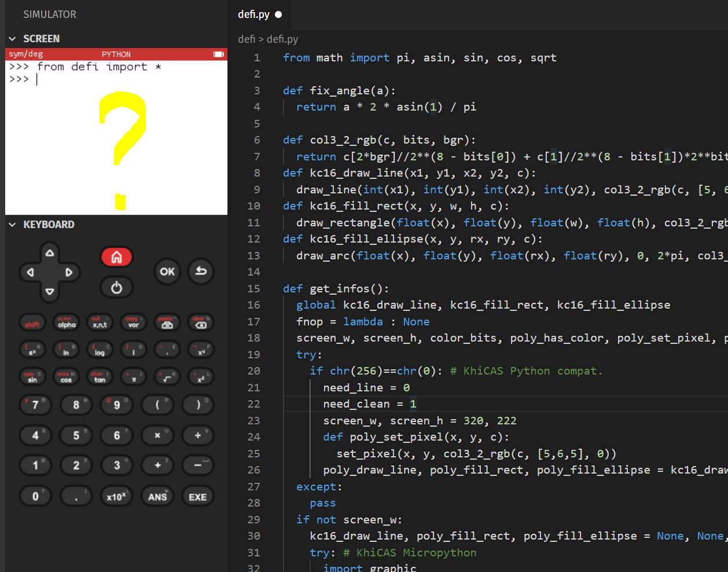Click the EXE key
The image size is (728, 572).
pyautogui.click(x=198, y=496)
